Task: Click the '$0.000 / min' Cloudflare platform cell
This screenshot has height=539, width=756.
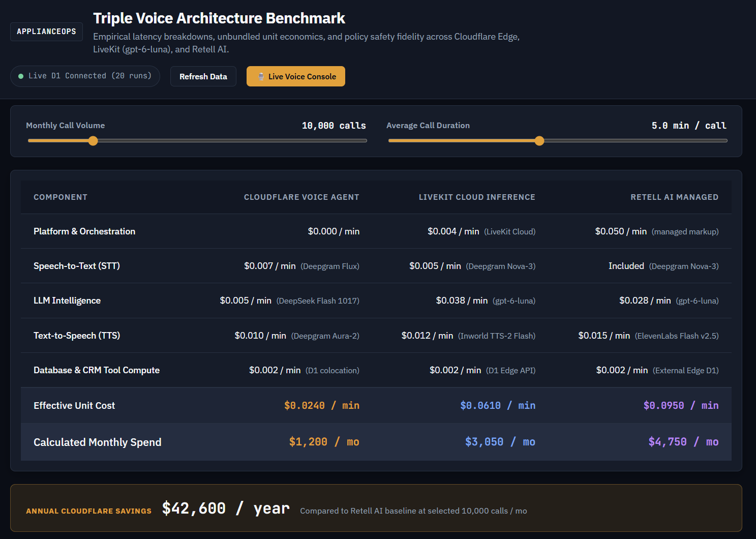Action: (334, 231)
